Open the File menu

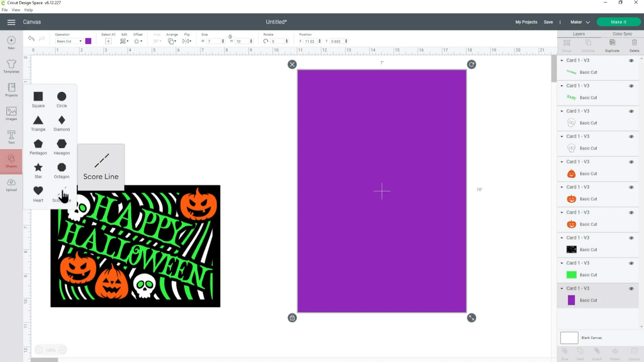(5, 10)
